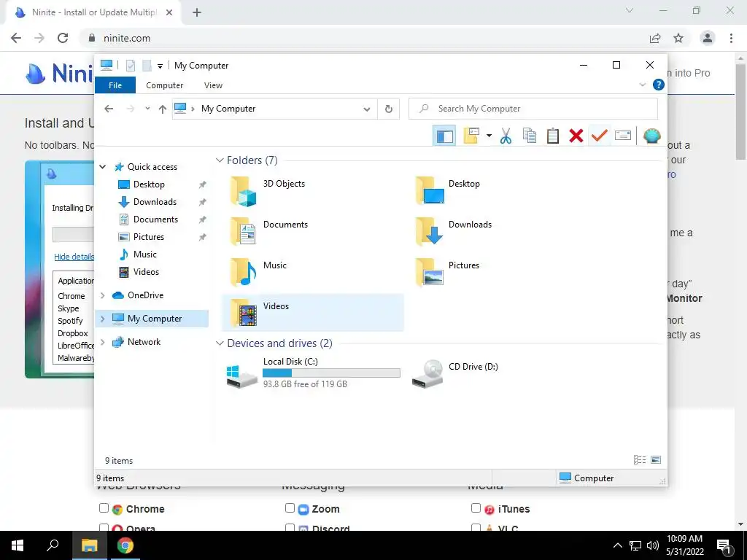Click the Hide details link on Ninite
This screenshot has width=747, height=560.
[x=74, y=257]
